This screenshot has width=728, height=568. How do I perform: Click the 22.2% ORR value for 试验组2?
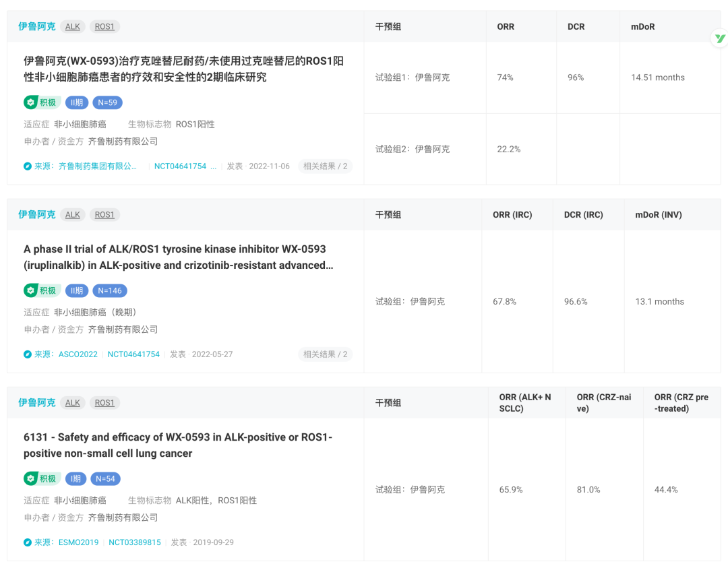509,150
